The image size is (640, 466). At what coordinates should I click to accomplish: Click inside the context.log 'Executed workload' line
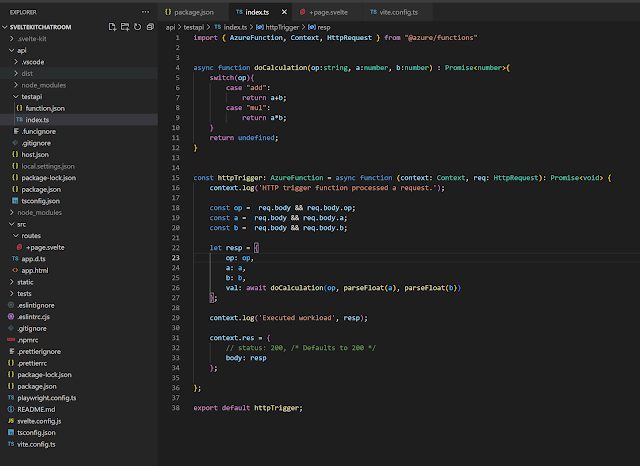289,318
